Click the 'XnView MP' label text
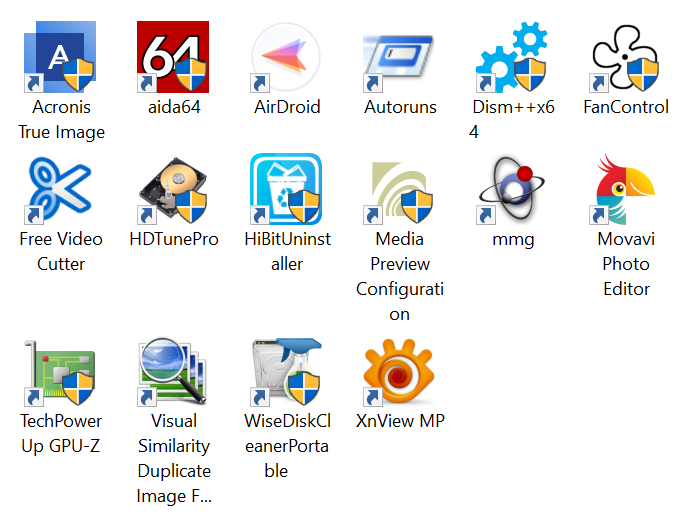This screenshot has height=531, width=675. point(400,421)
